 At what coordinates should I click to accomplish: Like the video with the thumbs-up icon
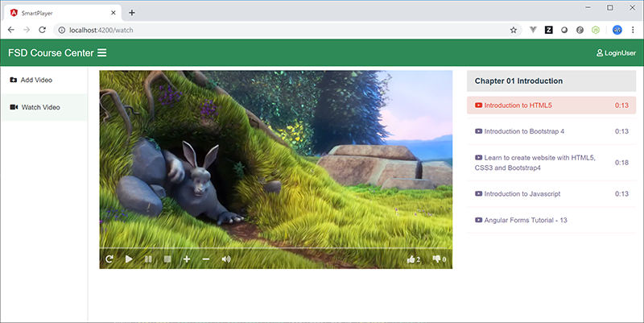(413, 259)
